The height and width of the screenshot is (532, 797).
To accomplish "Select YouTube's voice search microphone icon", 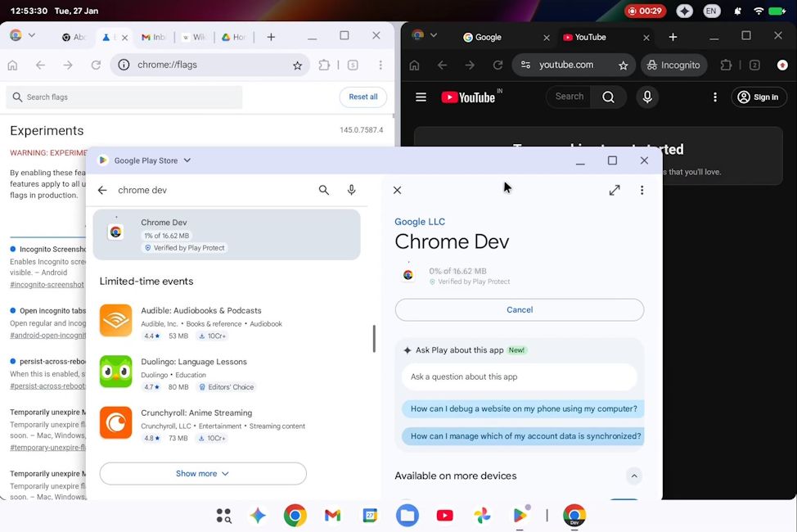I will 646,97.
